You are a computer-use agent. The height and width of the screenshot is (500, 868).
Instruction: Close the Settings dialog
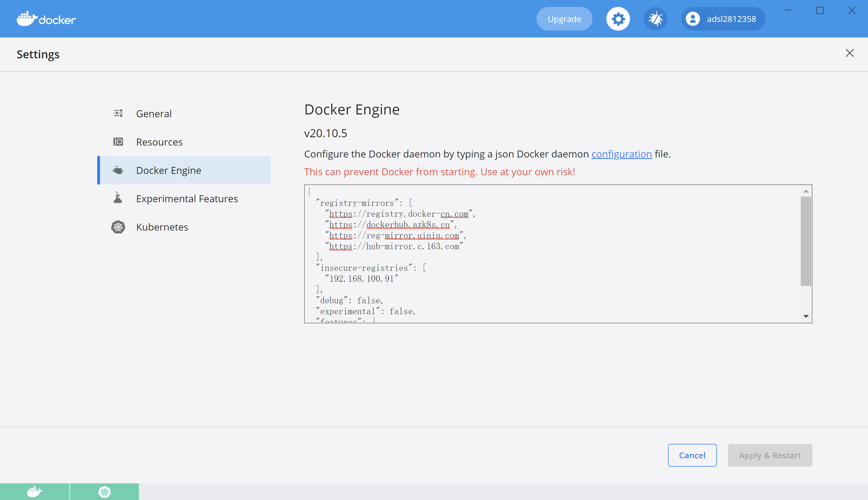[x=850, y=53]
